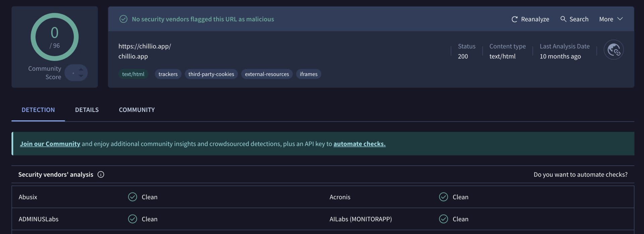Click the Acronis vendor name
This screenshot has height=234, width=644.
pyautogui.click(x=340, y=197)
